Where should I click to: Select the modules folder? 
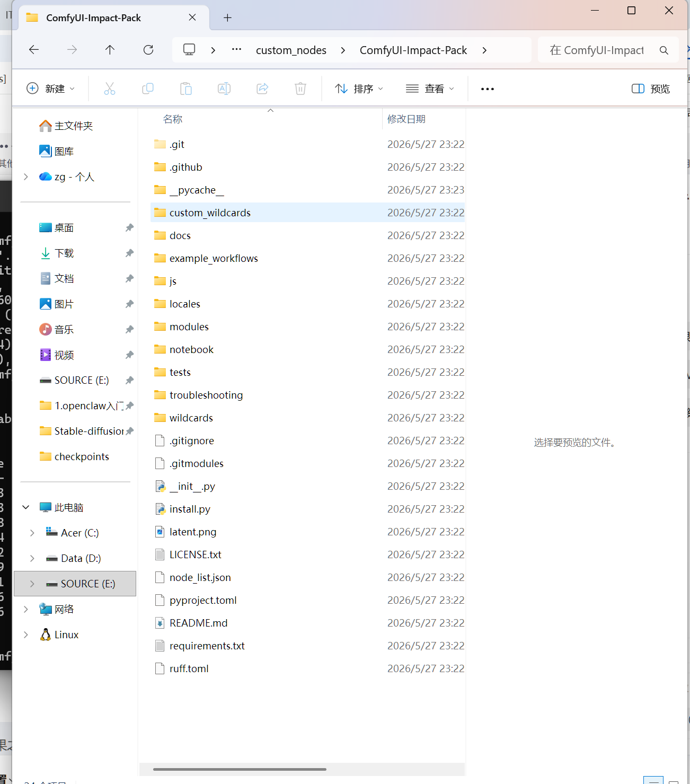pos(308,327)
